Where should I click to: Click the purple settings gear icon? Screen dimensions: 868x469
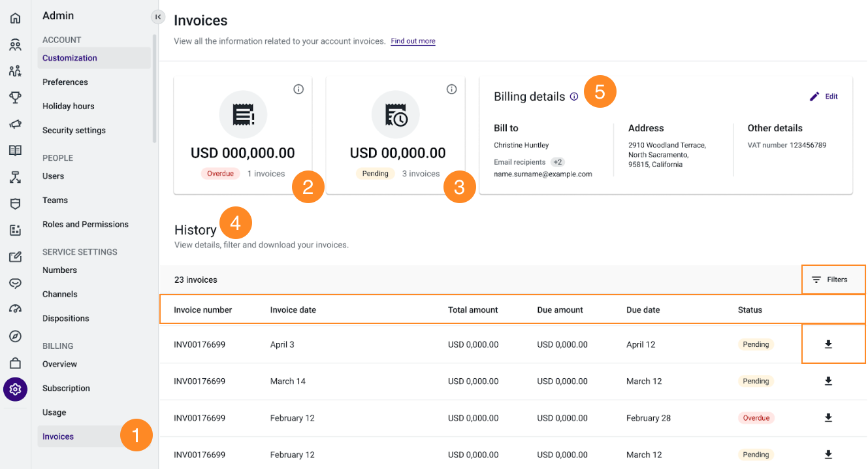tap(15, 389)
